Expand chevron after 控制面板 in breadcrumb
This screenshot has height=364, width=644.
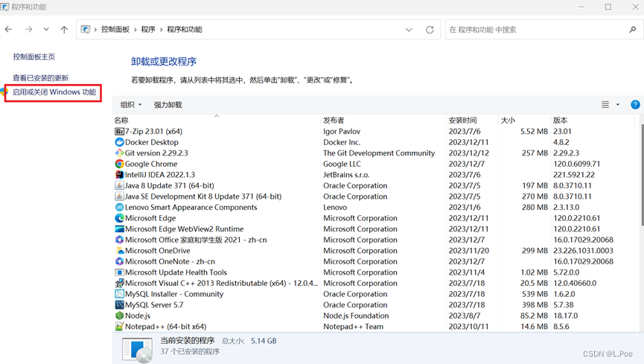135,30
